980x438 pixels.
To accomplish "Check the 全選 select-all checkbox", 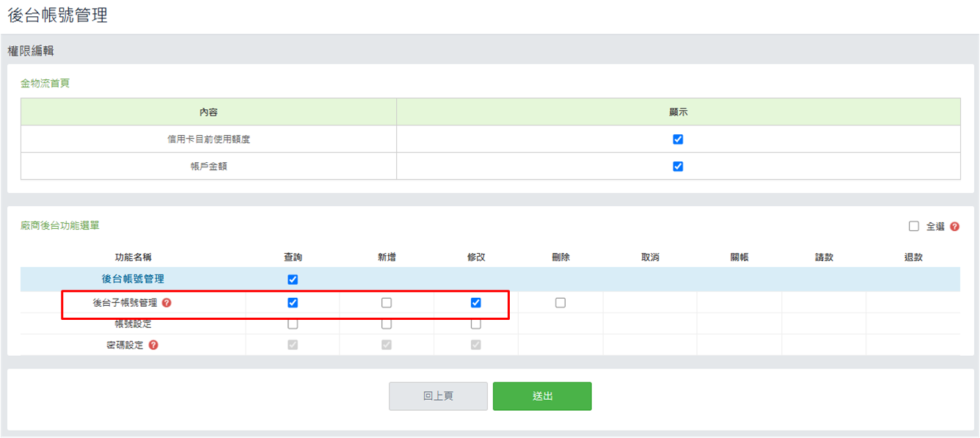I will 914,227.
